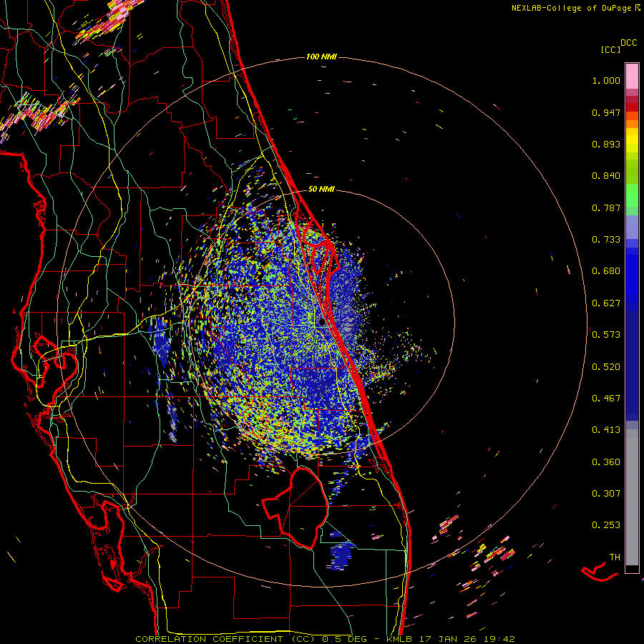Image resolution: width=644 pixels, height=644 pixels.
Task: Click the 0.787 scale value
Action: click(x=606, y=208)
